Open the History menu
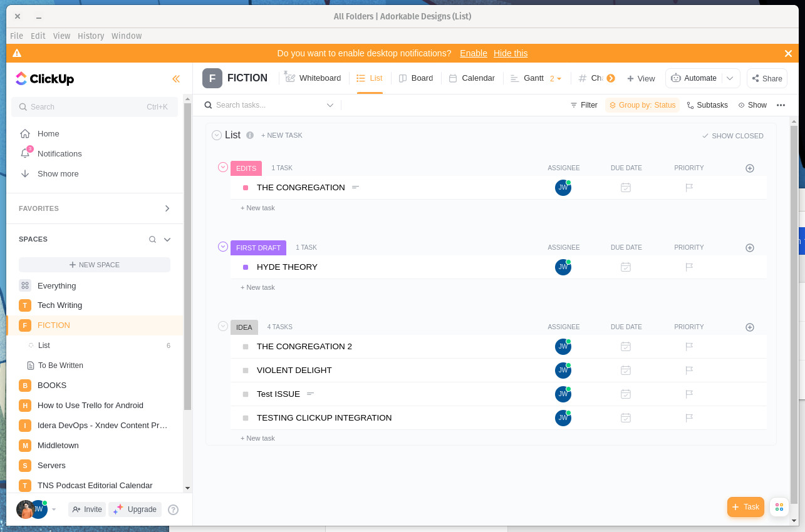Image resolution: width=805 pixels, height=532 pixels. pyautogui.click(x=91, y=36)
